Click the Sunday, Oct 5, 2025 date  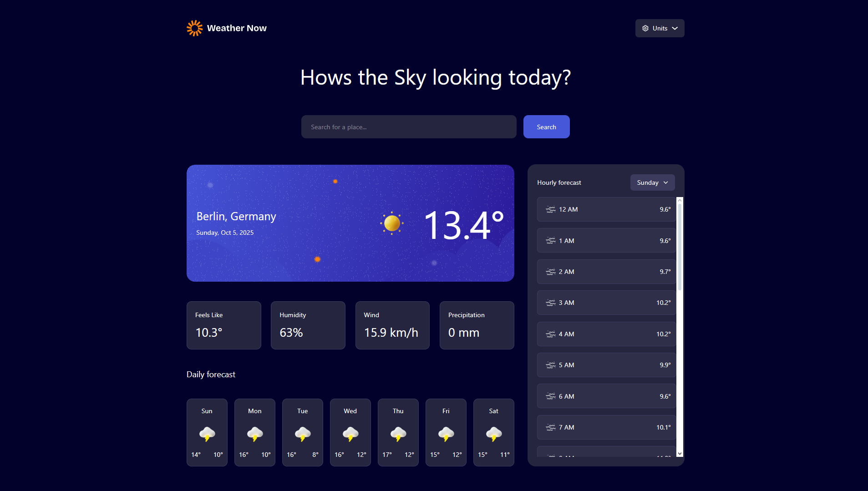(225, 233)
